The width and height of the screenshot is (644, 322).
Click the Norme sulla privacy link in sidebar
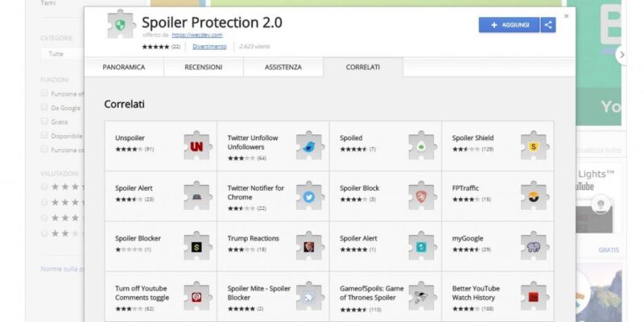63,269
